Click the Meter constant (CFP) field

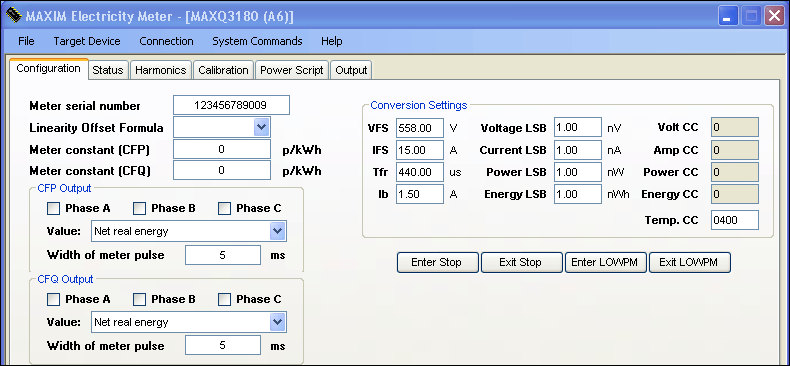tap(221, 149)
